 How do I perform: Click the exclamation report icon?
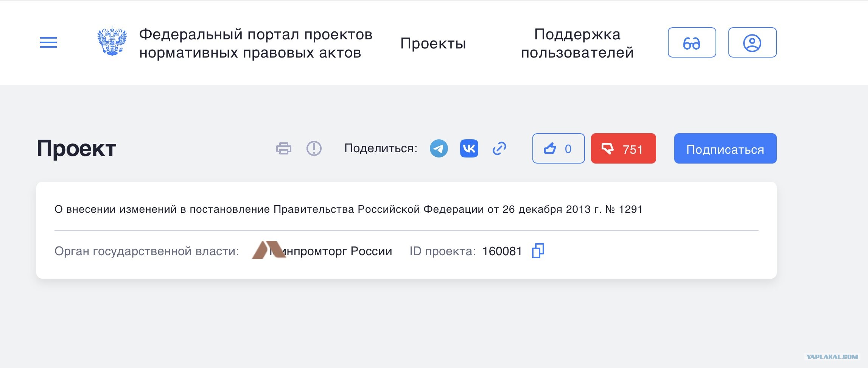click(314, 148)
